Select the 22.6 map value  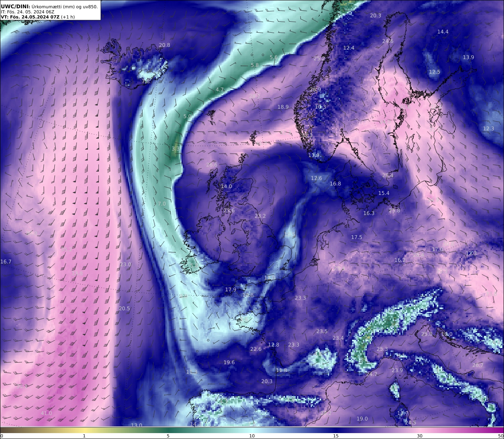[256, 349]
